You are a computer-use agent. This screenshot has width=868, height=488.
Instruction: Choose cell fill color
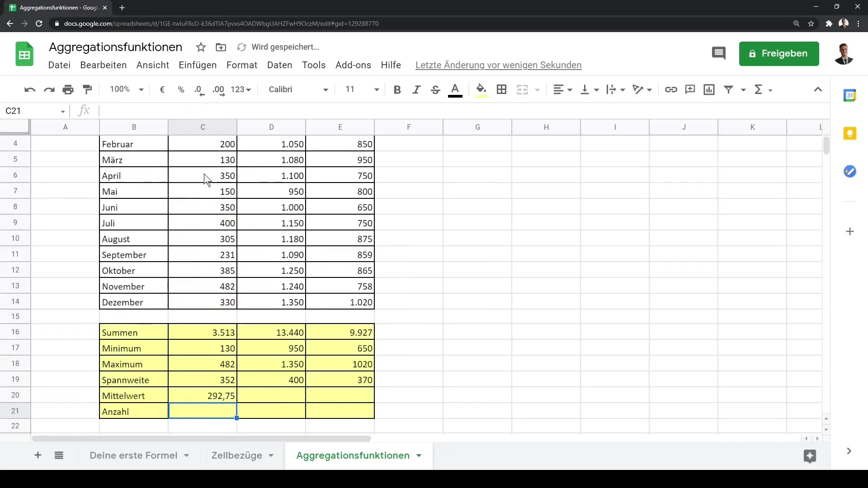tap(481, 89)
